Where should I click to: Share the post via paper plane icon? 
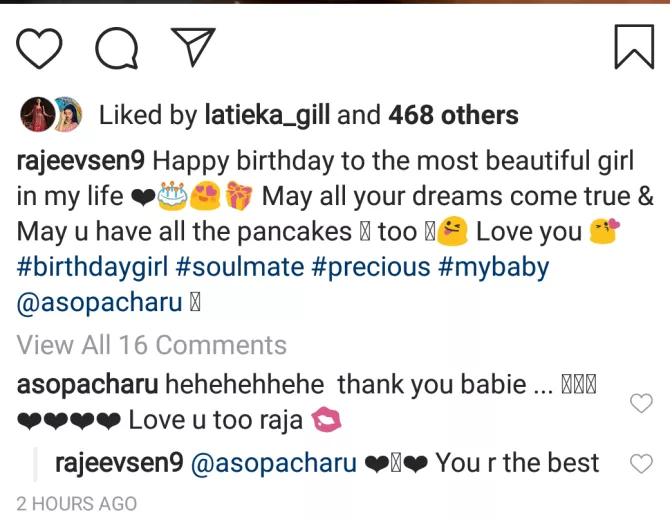193,46
